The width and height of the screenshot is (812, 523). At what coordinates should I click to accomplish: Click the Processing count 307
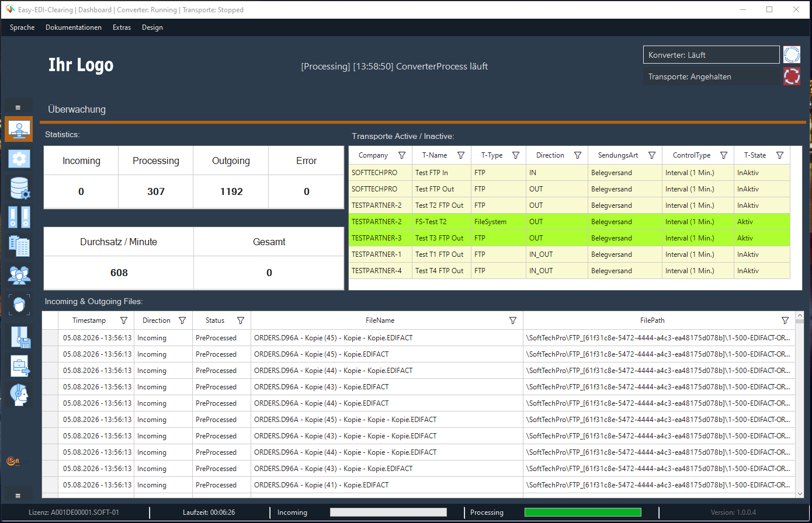[156, 191]
